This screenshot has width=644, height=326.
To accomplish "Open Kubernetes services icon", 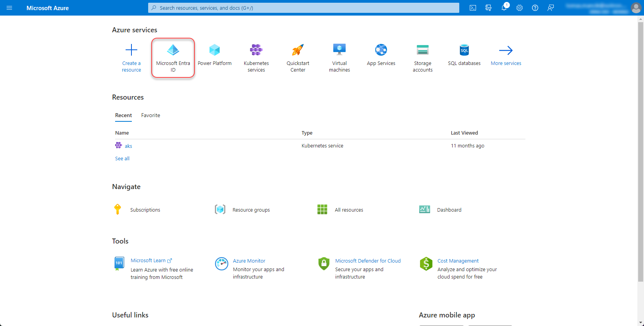I will pyautogui.click(x=256, y=50).
